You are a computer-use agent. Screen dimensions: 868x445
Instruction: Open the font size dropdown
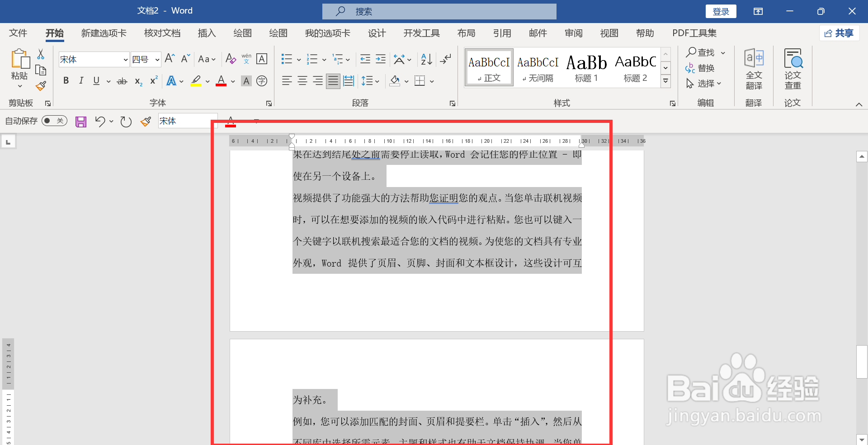coord(157,60)
